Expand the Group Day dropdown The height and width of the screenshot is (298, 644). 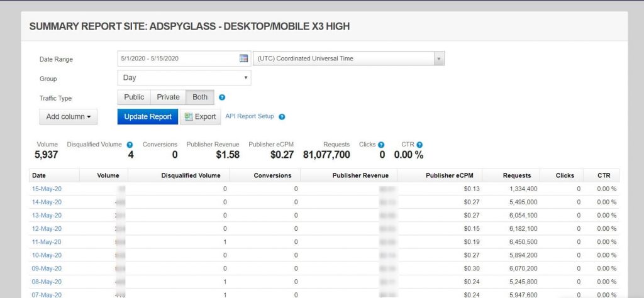click(x=184, y=78)
